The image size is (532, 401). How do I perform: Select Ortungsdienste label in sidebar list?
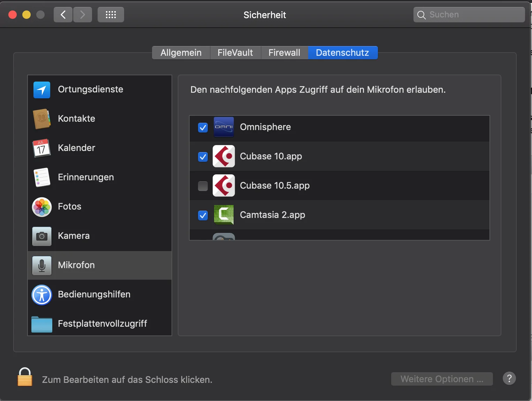91,89
